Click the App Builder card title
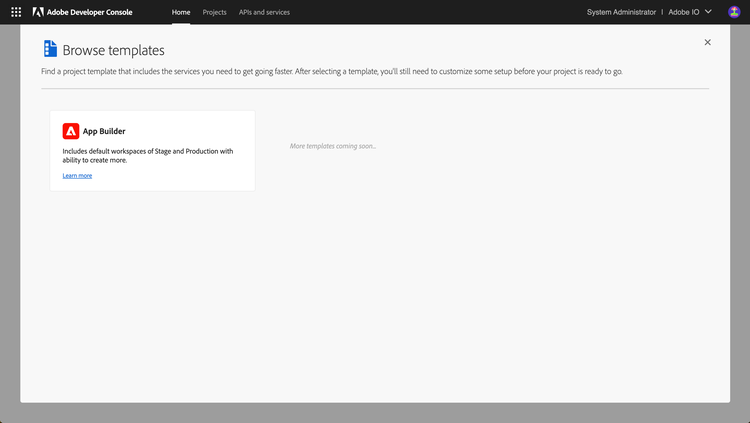 click(104, 131)
